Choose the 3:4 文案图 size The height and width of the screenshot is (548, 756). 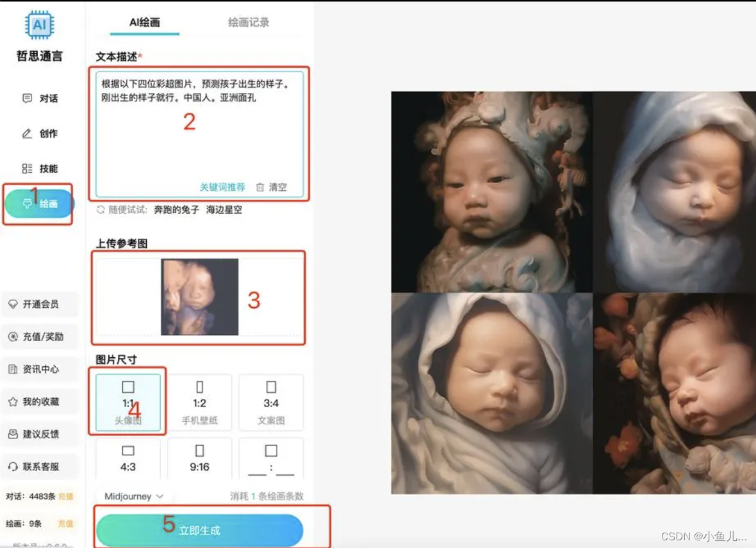[x=271, y=402]
